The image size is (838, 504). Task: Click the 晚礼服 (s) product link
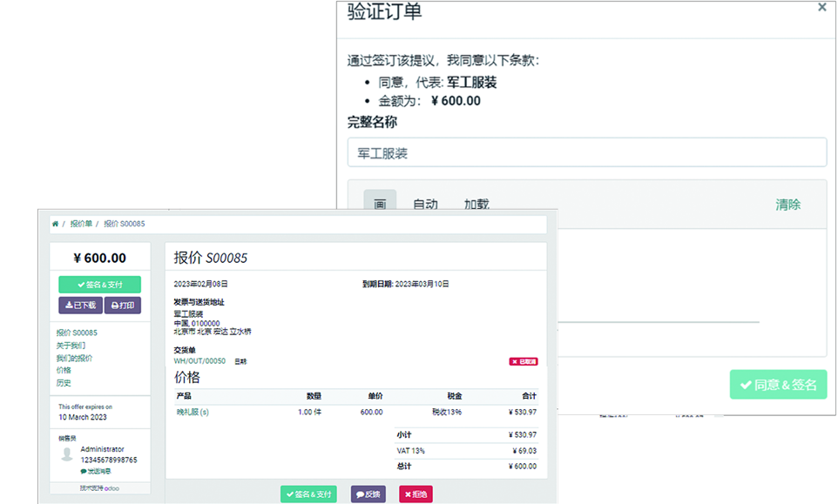click(x=193, y=412)
